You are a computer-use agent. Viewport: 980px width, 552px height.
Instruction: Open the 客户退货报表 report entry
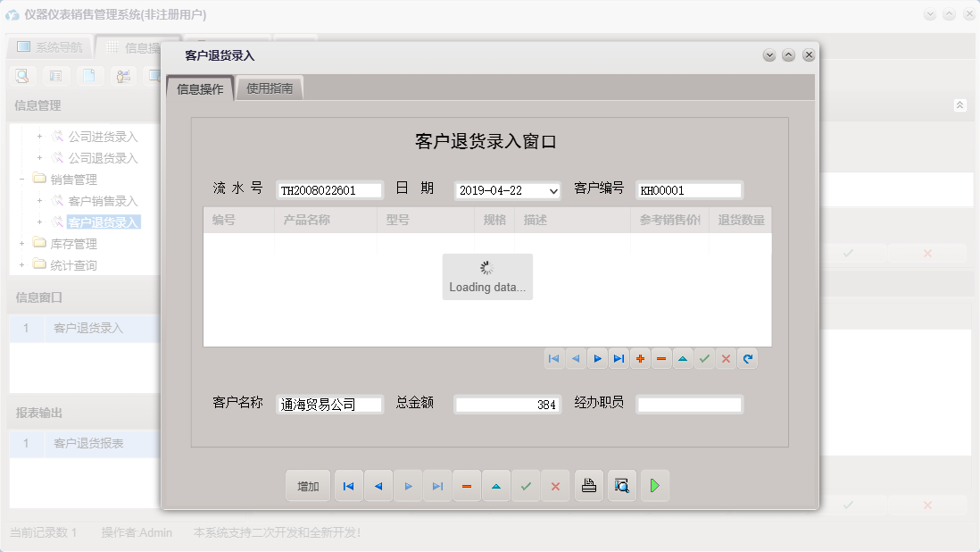point(90,441)
